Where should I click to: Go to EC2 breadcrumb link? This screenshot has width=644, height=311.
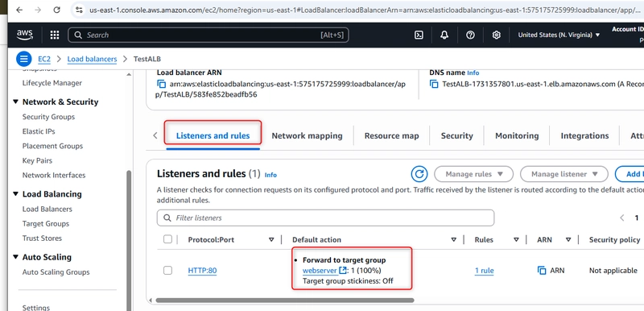(x=44, y=59)
